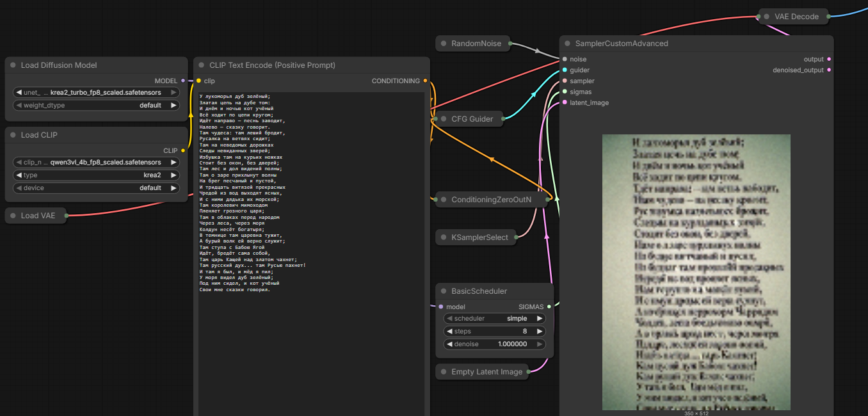868x416 pixels.
Task: Click the denoise value field showing 1.000000
Action: pyautogui.click(x=495, y=344)
